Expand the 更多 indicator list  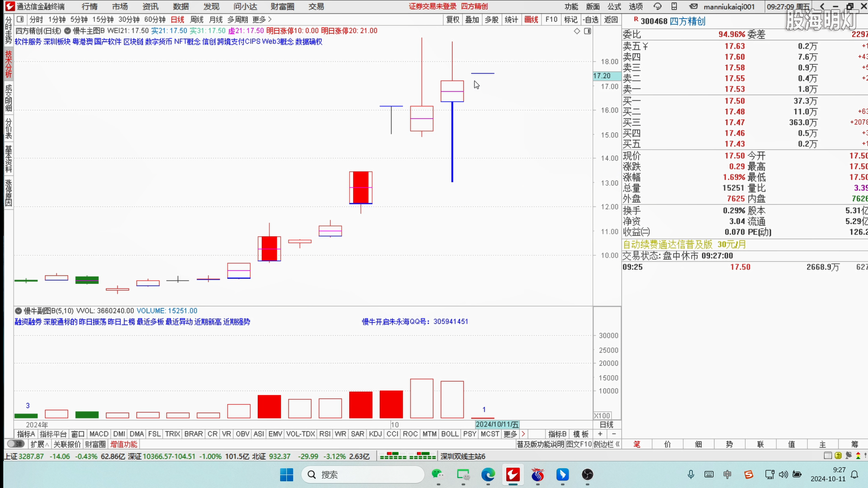pos(510,434)
